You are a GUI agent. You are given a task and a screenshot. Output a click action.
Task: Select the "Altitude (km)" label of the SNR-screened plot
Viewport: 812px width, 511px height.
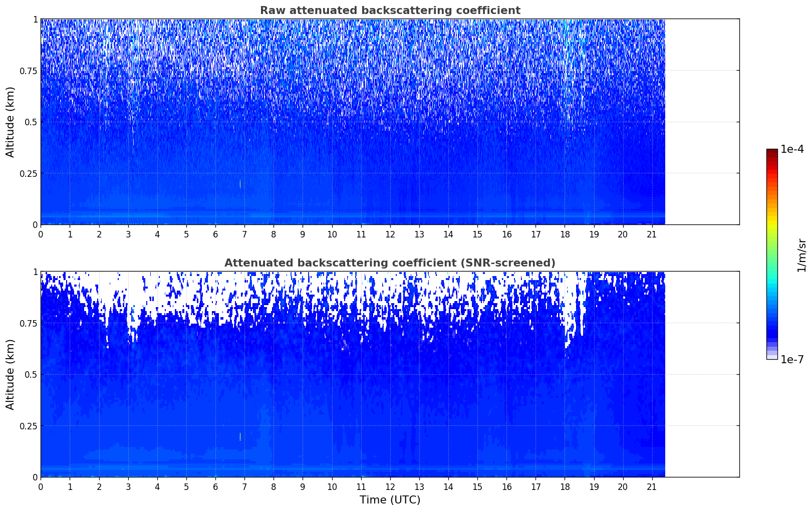pos(11,374)
